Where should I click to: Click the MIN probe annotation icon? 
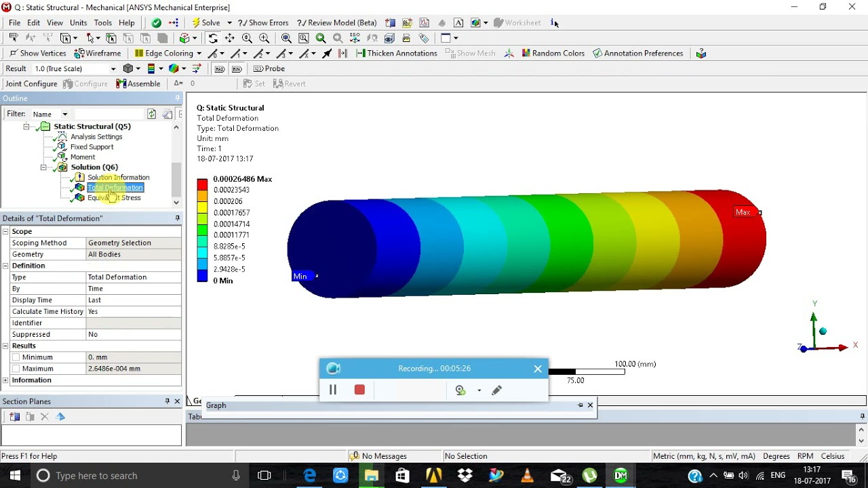coord(237,68)
